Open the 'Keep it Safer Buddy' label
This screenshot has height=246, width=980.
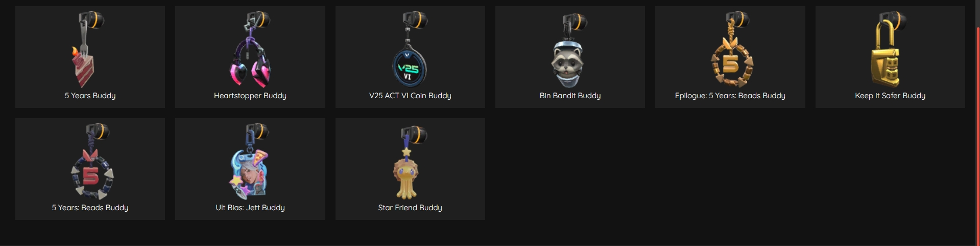point(890,96)
